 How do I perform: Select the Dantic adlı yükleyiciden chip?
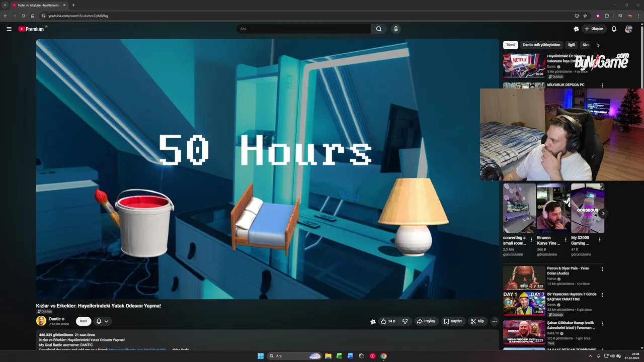[541, 45]
